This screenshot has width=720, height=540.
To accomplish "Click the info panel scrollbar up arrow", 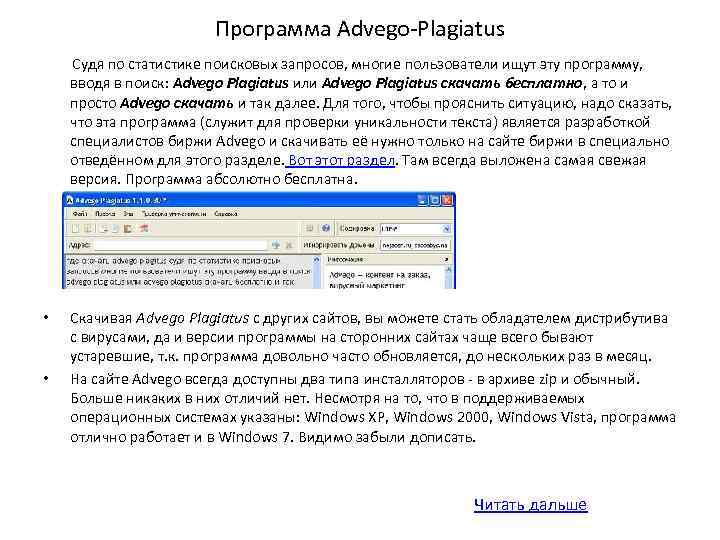I will [448, 270].
